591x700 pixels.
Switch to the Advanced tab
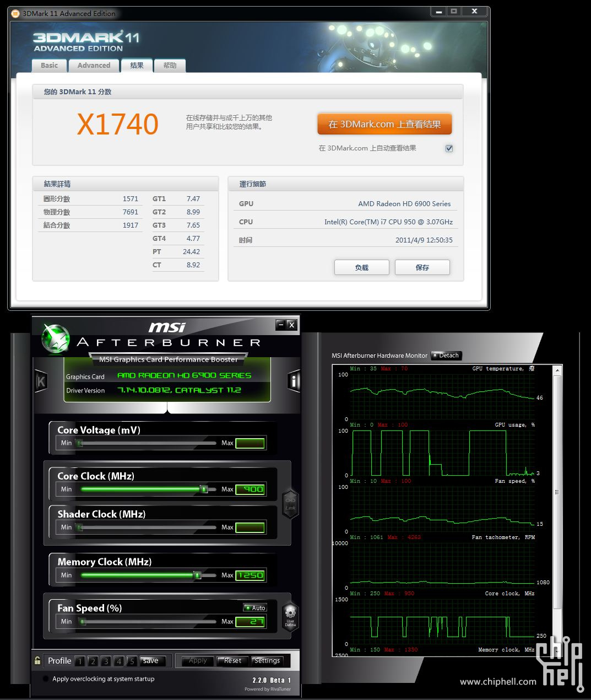coord(94,65)
